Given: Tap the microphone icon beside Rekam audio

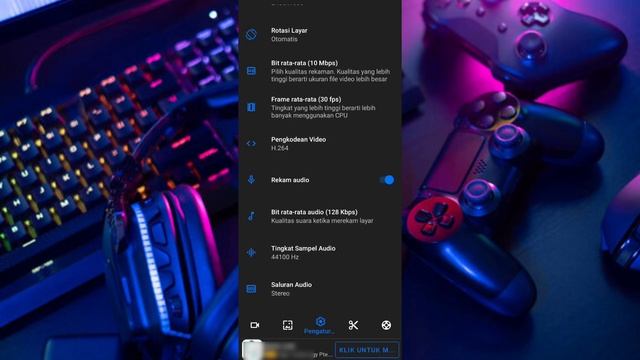Looking at the screenshot, I should [x=251, y=180].
